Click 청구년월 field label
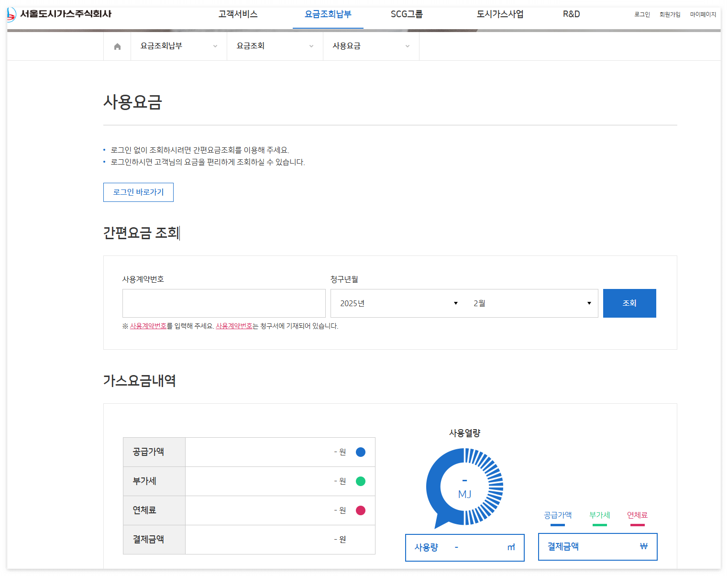 point(344,279)
